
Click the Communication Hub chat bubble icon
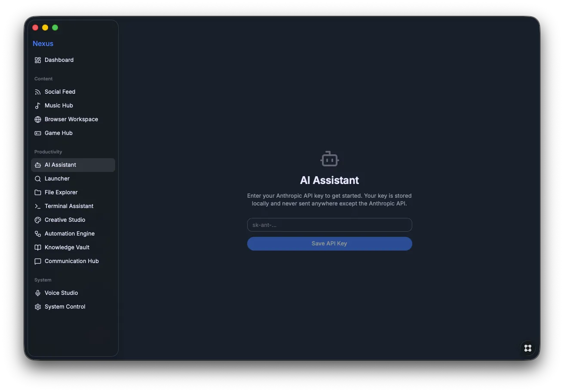[38, 261]
